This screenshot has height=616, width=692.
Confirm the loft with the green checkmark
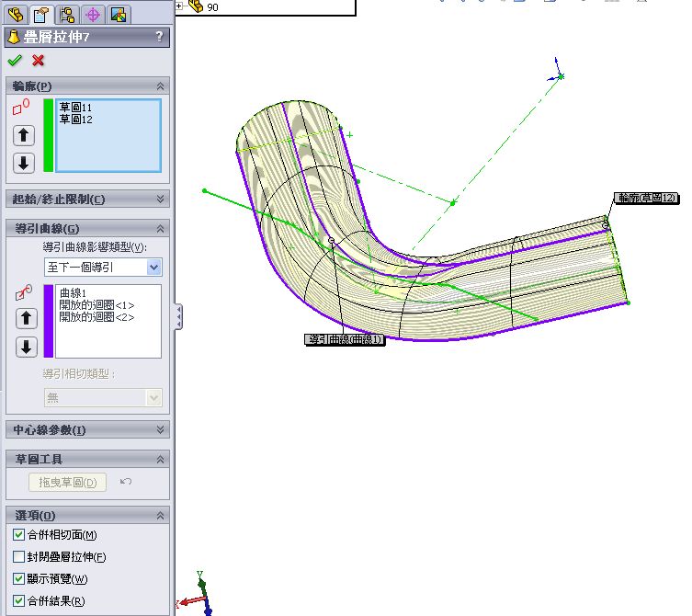pyautogui.click(x=15, y=60)
